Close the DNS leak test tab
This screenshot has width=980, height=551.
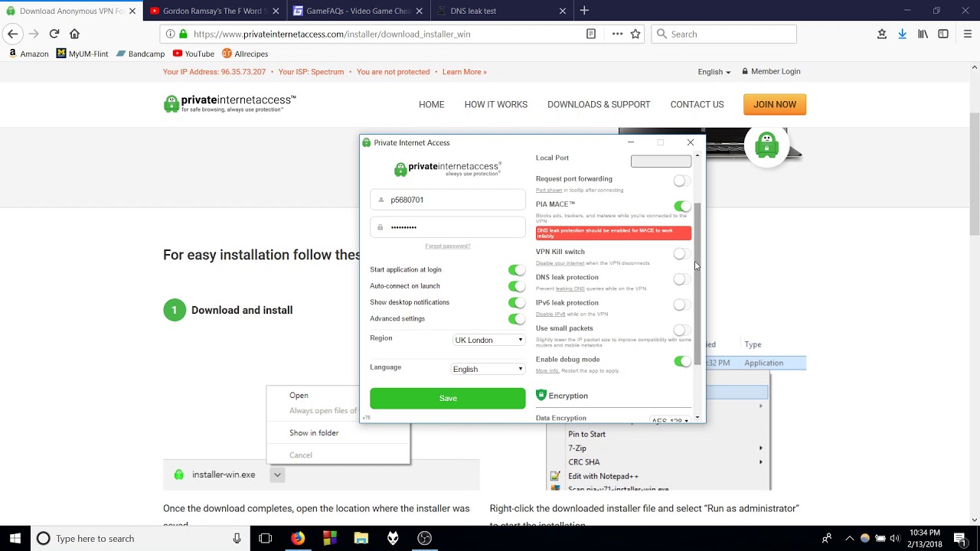(x=563, y=11)
